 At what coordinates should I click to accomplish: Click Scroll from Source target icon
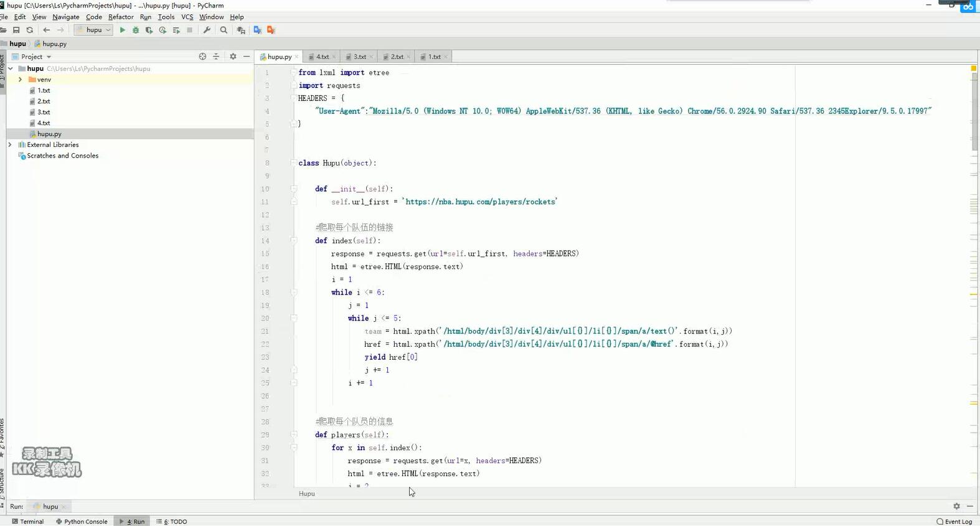tap(202, 57)
